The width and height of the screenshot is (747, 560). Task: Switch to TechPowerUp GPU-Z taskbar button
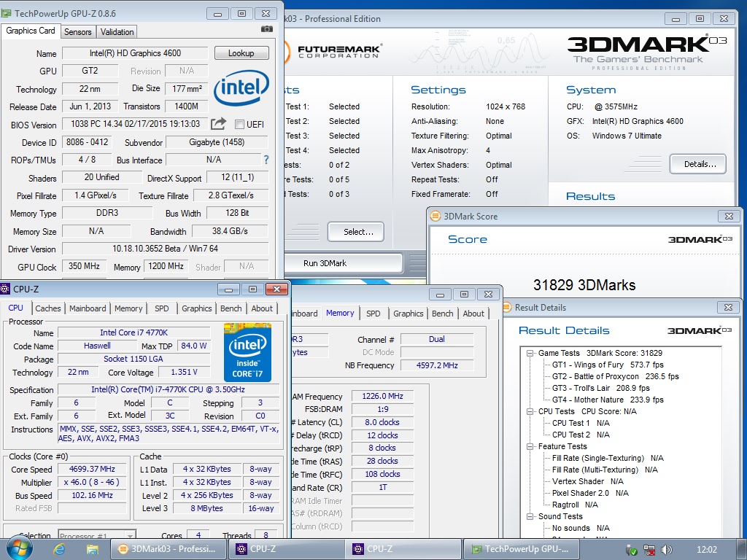(x=520, y=549)
